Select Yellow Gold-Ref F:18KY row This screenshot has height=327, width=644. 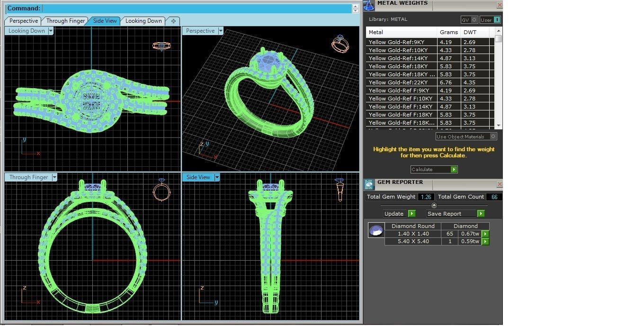430,115
